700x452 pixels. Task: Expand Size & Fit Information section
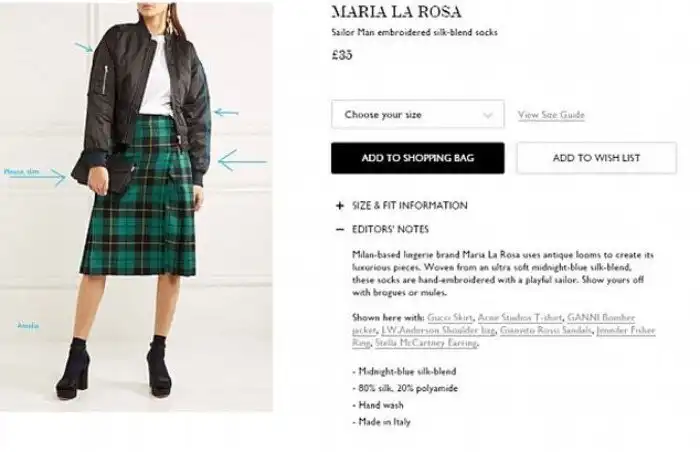[409, 205]
